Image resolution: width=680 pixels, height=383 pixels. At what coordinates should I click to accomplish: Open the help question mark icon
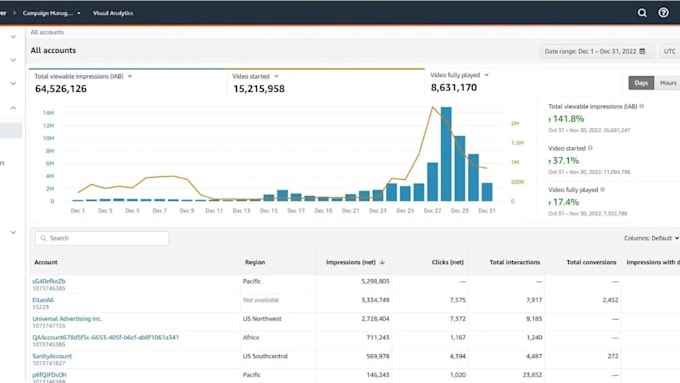pyautogui.click(x=663, y=13)
